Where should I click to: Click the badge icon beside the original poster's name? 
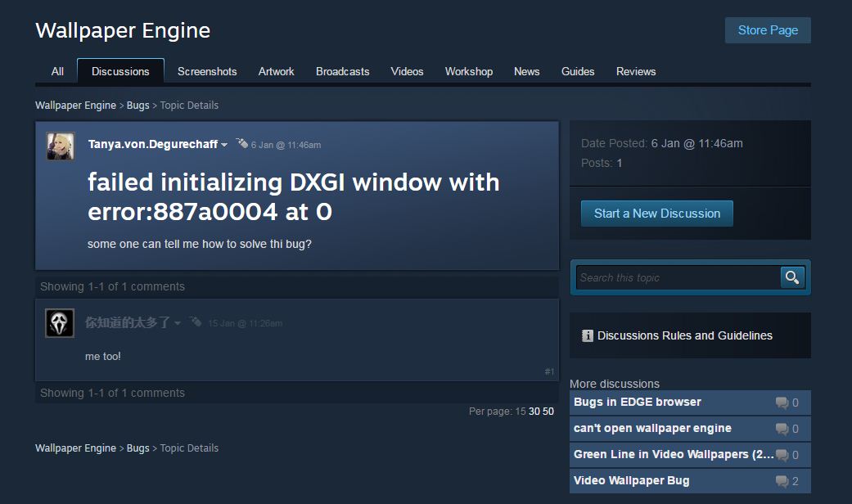click(x=241, y=144)
